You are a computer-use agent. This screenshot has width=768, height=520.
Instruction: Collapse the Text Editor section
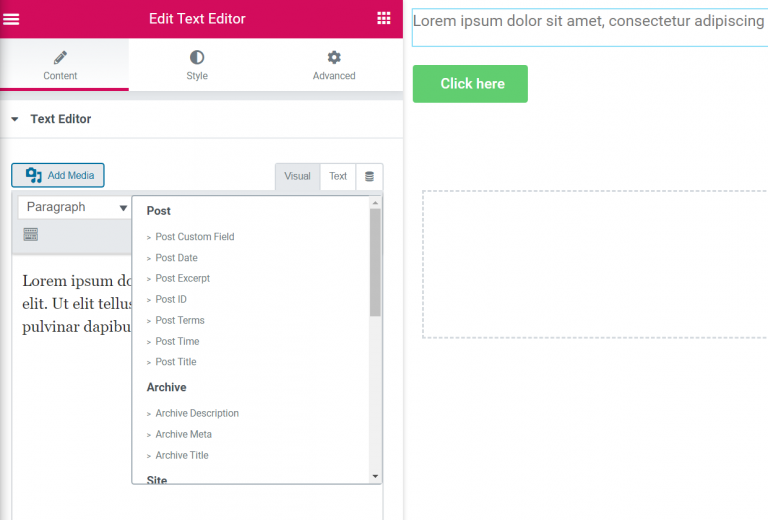coord(15,119)
